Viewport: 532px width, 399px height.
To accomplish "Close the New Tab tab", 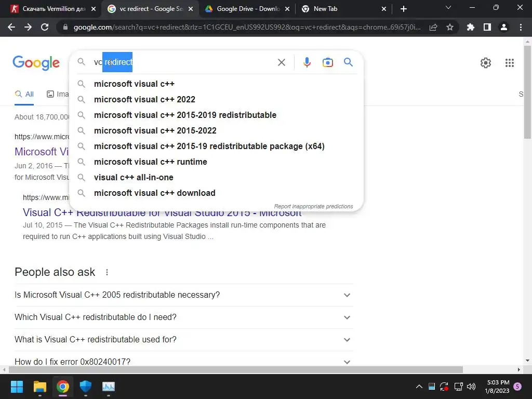I will tap(384, 9).
